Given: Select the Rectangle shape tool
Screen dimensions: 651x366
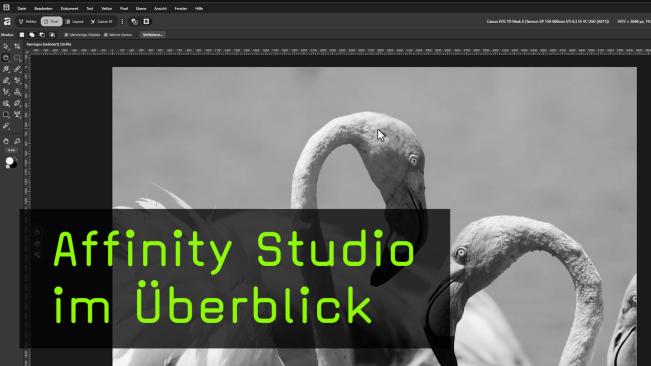Looking at the screenshot, I should tap(6, 115).
